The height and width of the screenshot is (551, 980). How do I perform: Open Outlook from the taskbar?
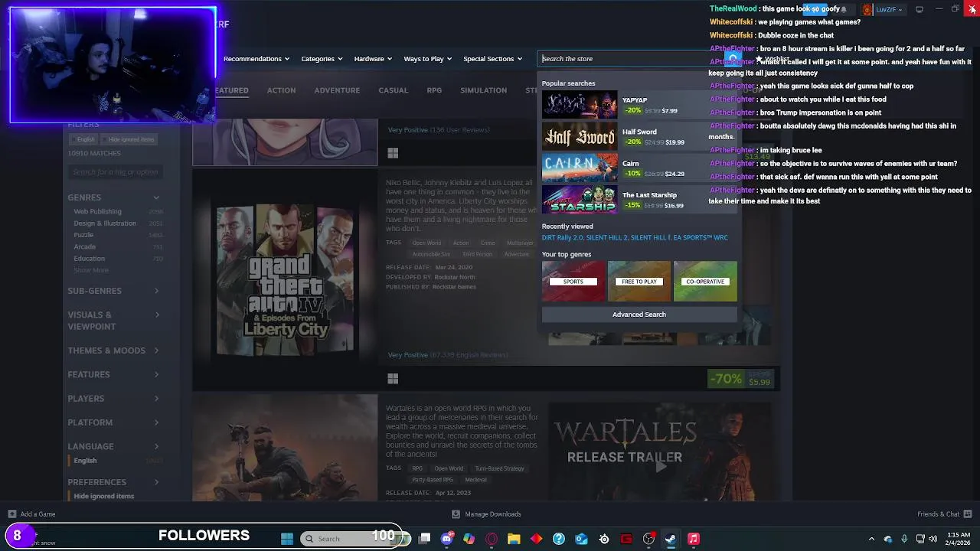point(581,539)
